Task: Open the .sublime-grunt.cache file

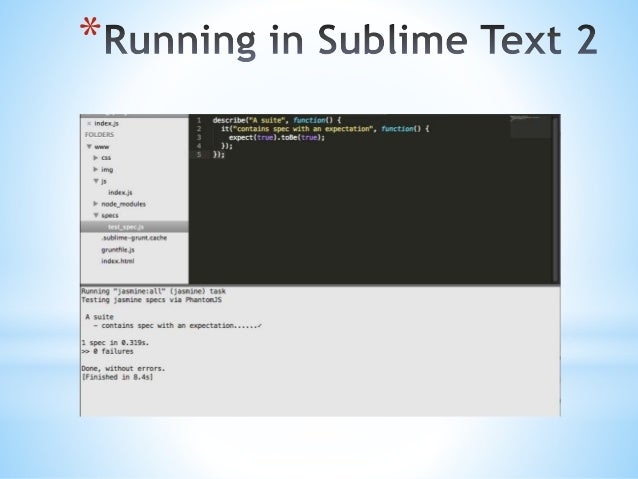Action: click(x=134, y=238)
